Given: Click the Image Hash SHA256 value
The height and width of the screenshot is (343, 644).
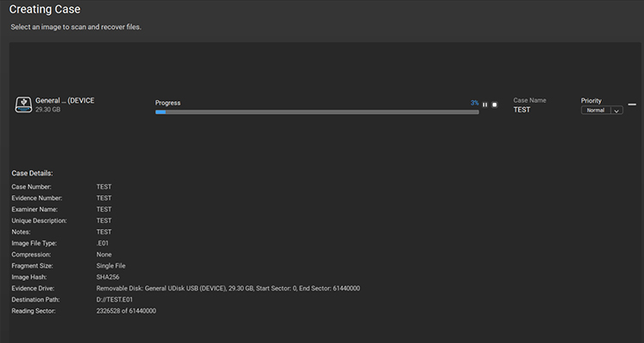Looking at the screenshot, I should pyautogui.click(x=108, y=277).
